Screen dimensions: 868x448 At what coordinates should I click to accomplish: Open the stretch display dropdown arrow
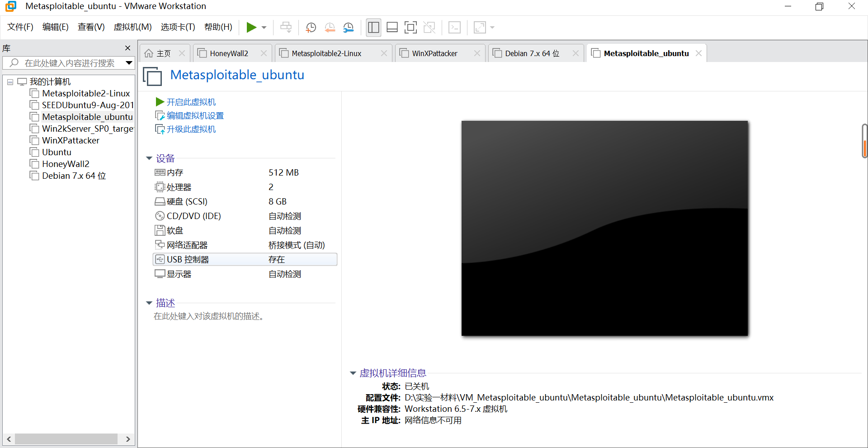(492, 28)
